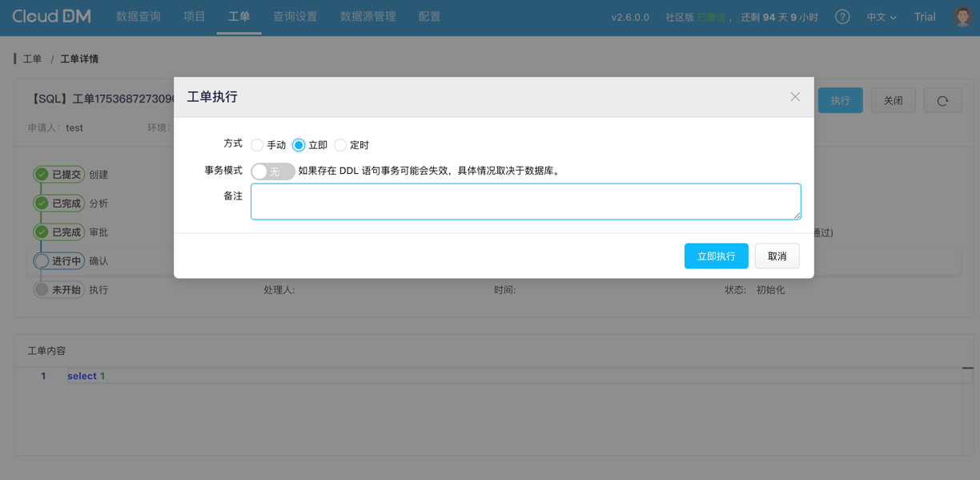Open the 数据查询 menu

tap(138, 16)
